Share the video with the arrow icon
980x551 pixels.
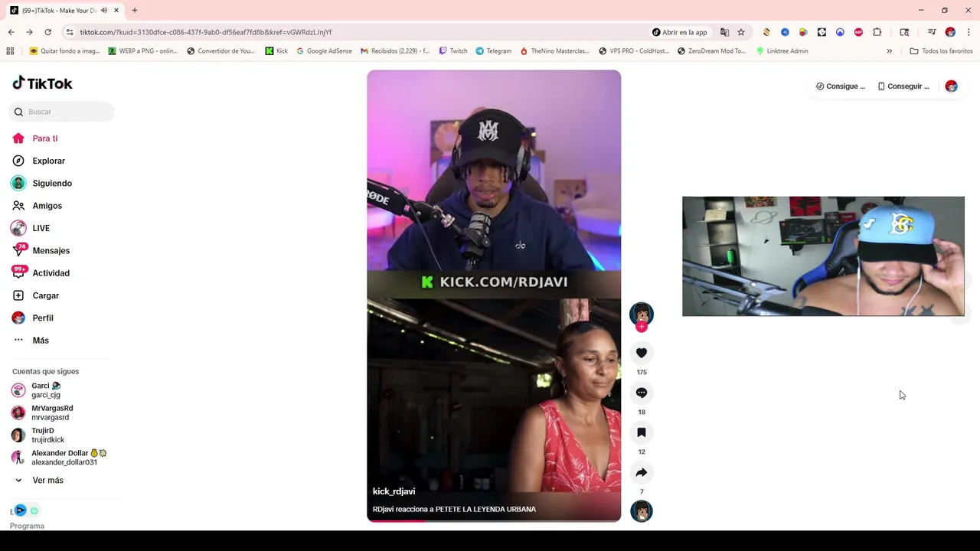pyautogui.click(x=642, y=472)
